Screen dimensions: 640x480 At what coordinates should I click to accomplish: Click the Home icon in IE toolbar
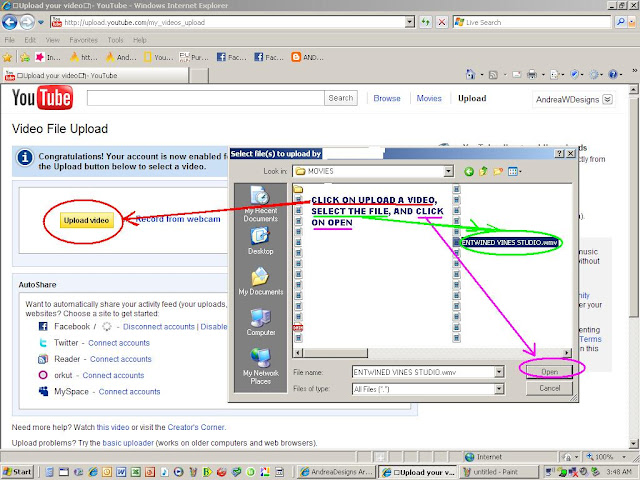pyautogui.click(x=471, y=74)
